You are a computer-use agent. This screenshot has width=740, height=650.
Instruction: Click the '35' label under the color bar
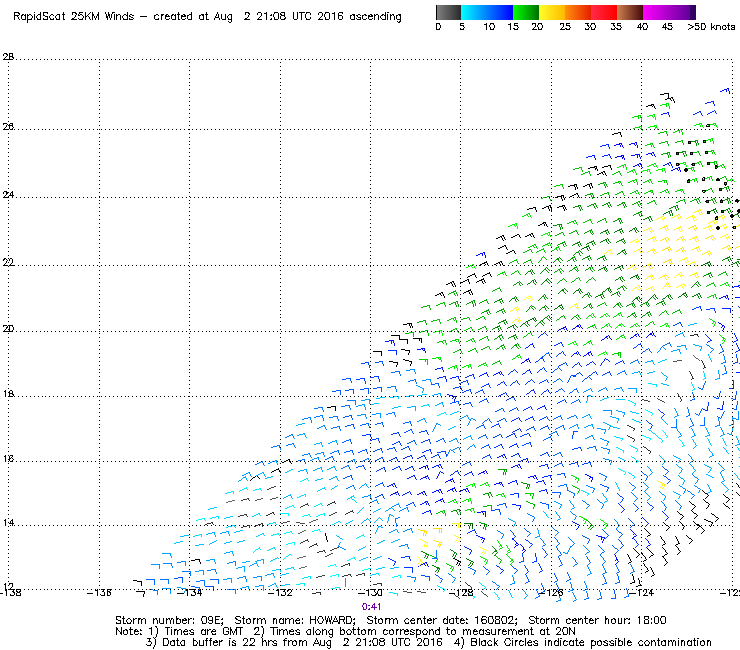coord(616,27)
